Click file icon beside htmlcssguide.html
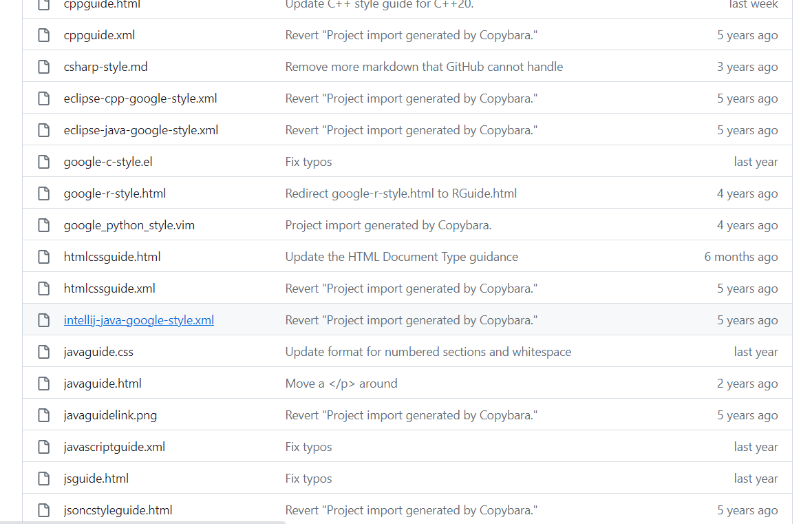This screenshot has width=812, height=524. coord(44,257)
